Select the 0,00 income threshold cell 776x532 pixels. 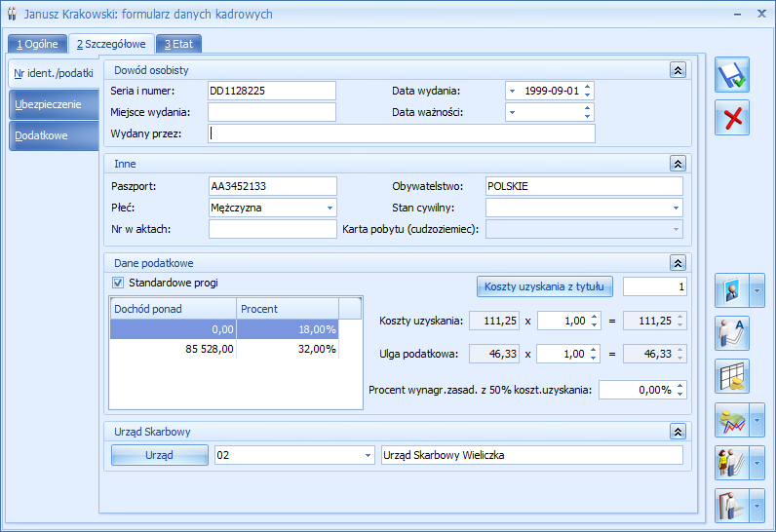pos(174,329)
